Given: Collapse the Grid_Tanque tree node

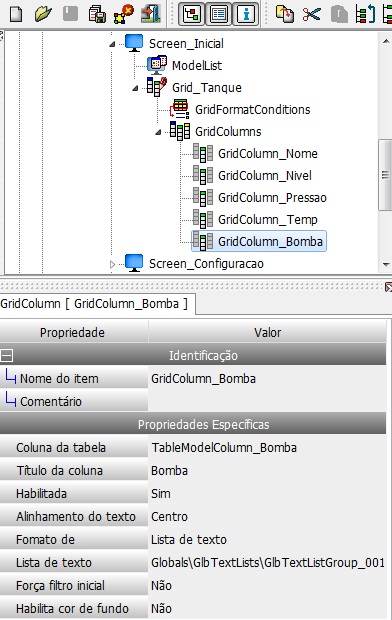Looking at the screenshot, I should (x=135, y=88).
